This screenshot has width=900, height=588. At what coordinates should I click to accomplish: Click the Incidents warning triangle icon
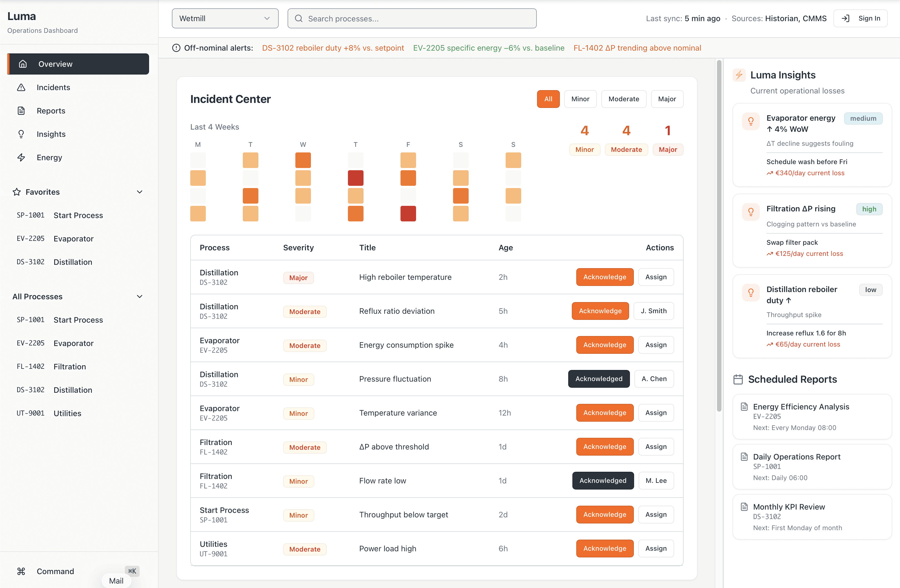coord(21,87)
